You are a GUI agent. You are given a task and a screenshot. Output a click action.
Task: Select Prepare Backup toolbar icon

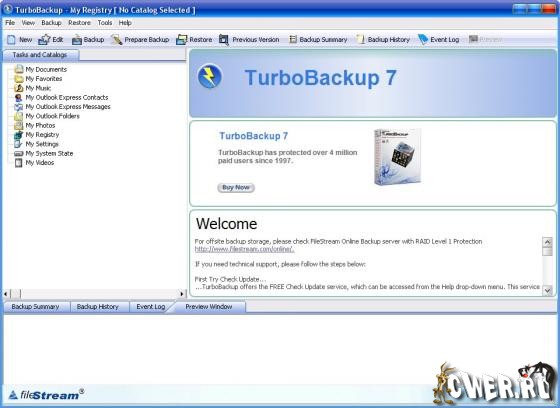coord(117,40)
